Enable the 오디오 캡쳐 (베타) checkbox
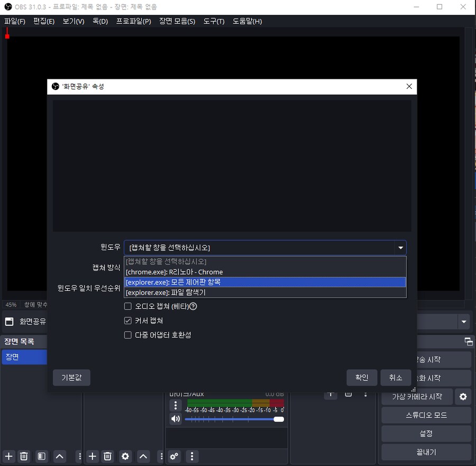The width and height of the screenshot is (476, 466). (127, 306)
